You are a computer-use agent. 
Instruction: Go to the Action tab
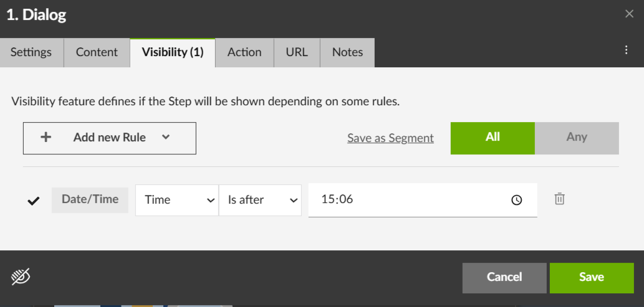[244, 52]
